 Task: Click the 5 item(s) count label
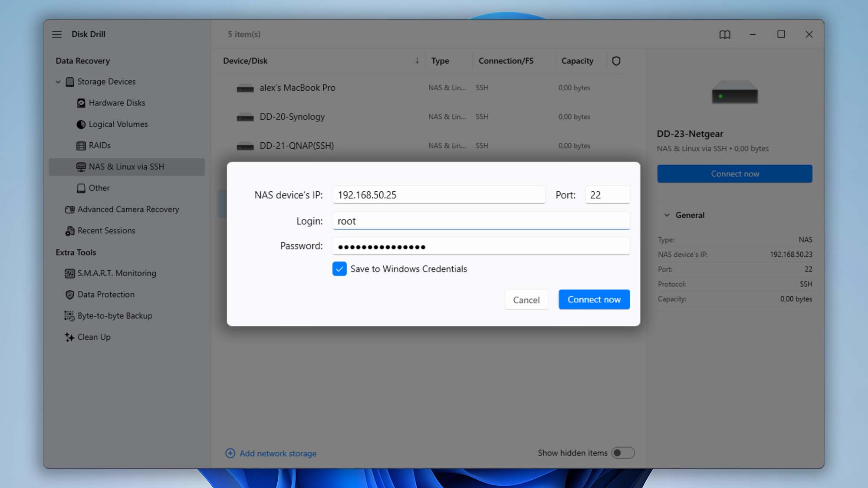[244, 34]
